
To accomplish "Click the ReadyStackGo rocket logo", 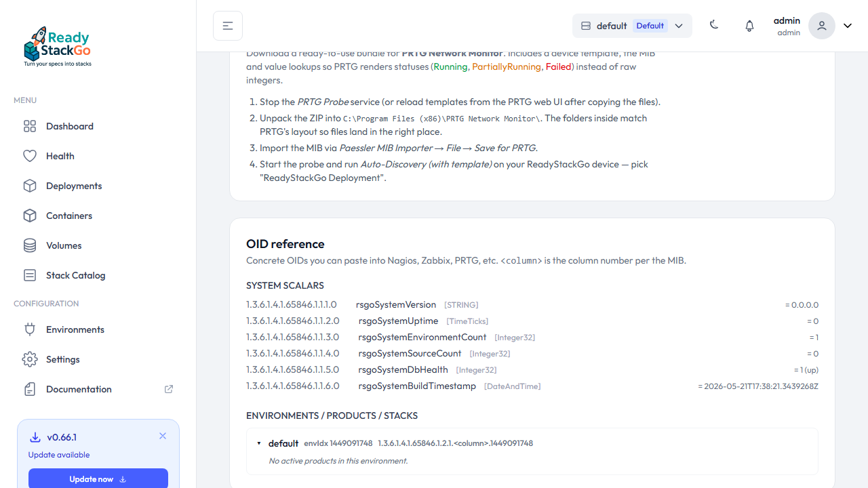I will pyautogui.click(x=58, y=47).
